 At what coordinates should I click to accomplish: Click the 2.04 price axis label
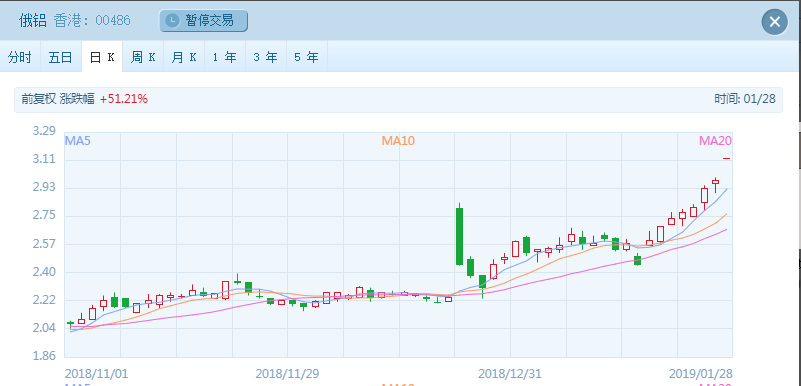[44, 328]
